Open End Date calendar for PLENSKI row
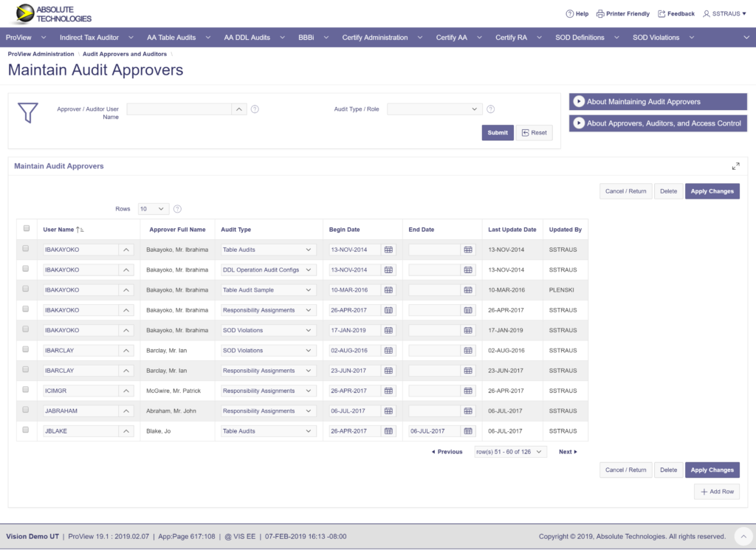 [x=468, y=290]
